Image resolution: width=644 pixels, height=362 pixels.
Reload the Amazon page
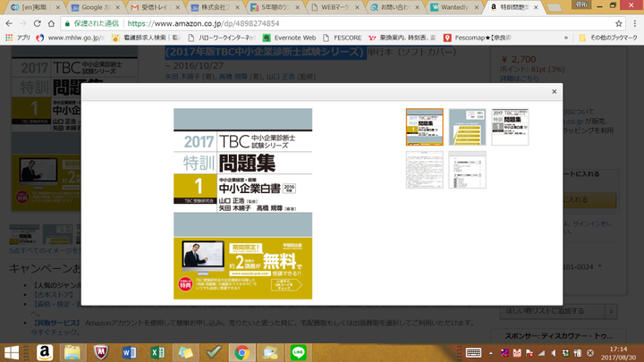coord(37,23)
